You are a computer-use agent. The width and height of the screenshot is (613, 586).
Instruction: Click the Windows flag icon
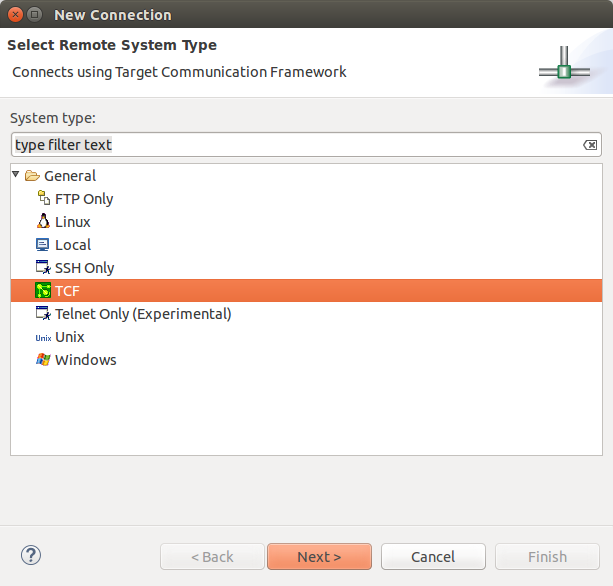point(43,360)
